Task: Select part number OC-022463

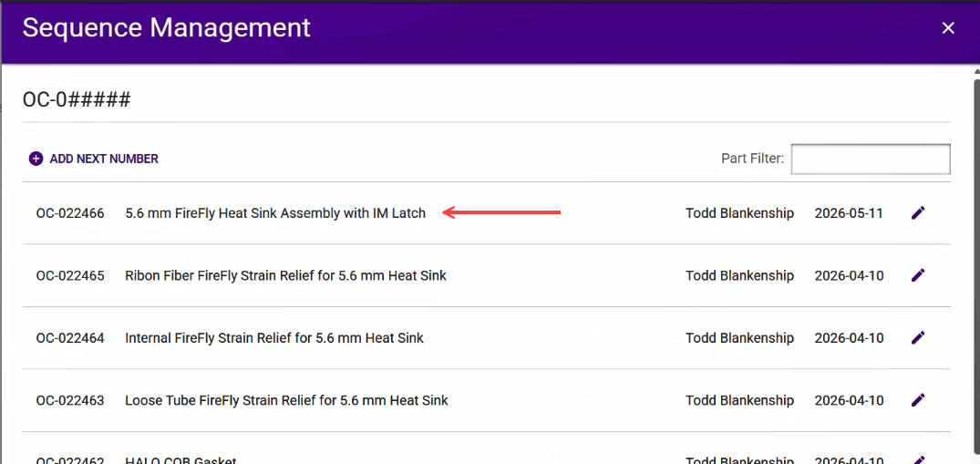Action: coord(70,400)
